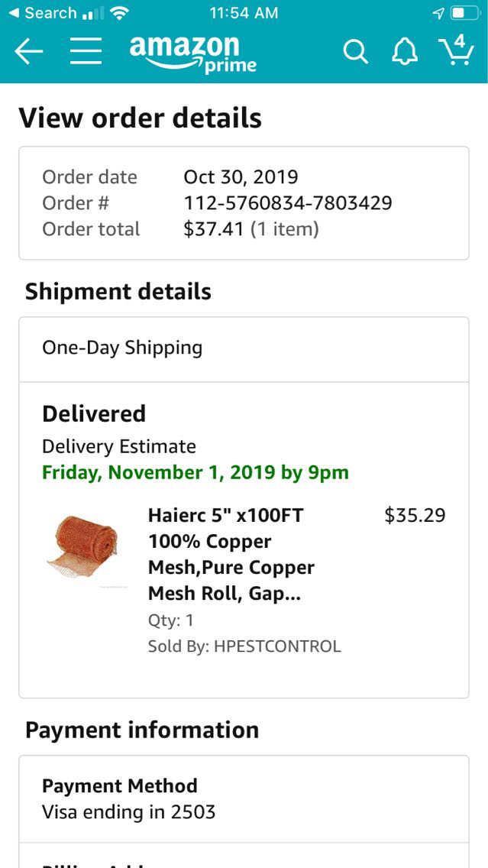Tap the Amazon Prime logo
Image resolution: width=488 pixels, height=868 pixels.
(x=192, y=53)
